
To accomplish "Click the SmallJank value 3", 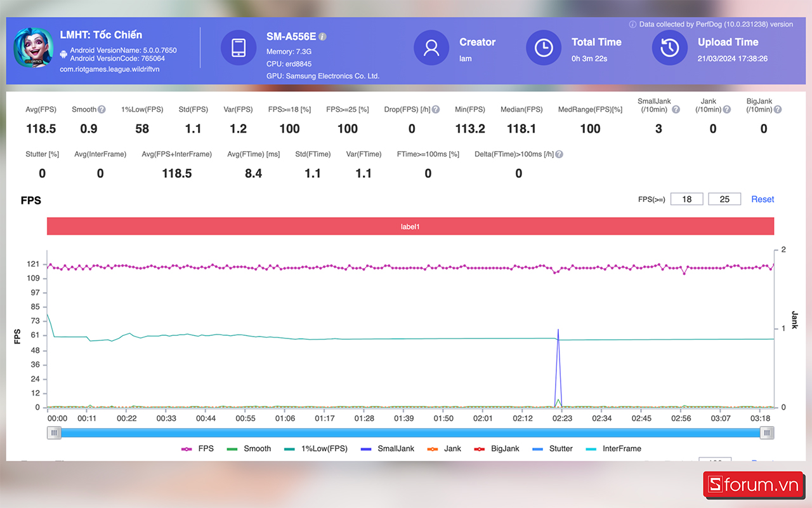I will coord(658,129).
